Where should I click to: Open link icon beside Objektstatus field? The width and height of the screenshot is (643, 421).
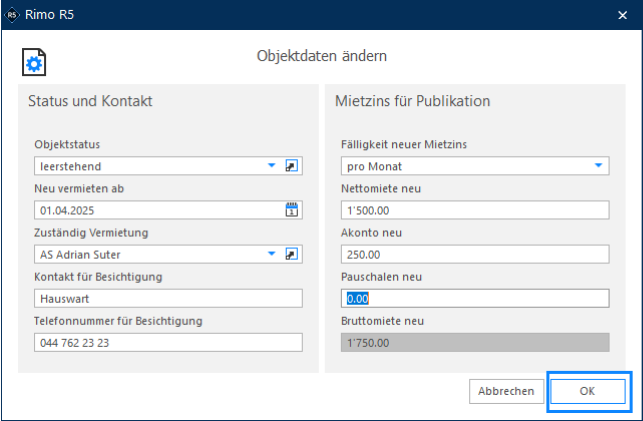click(292, 166)
